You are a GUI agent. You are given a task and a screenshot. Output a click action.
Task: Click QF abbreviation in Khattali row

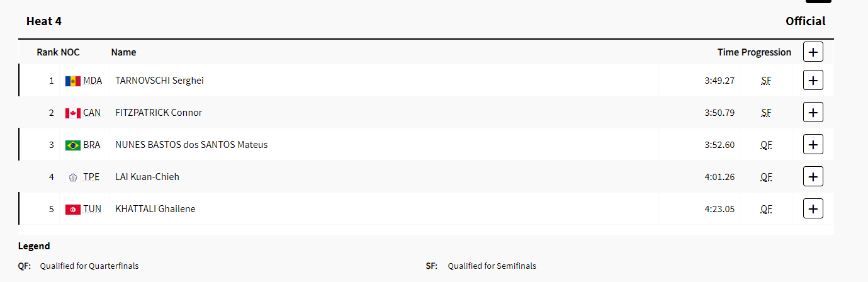pyautogui.click(x=766, y=209)
